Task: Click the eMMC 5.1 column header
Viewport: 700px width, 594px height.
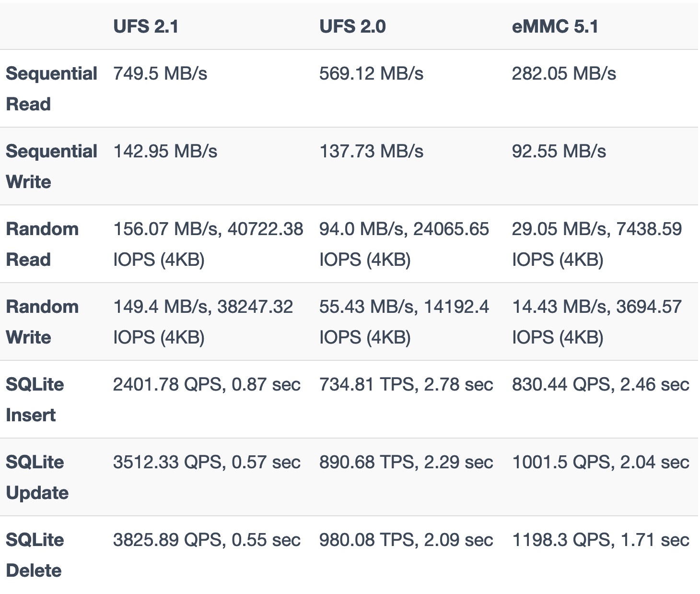Action: pos(555,26)
